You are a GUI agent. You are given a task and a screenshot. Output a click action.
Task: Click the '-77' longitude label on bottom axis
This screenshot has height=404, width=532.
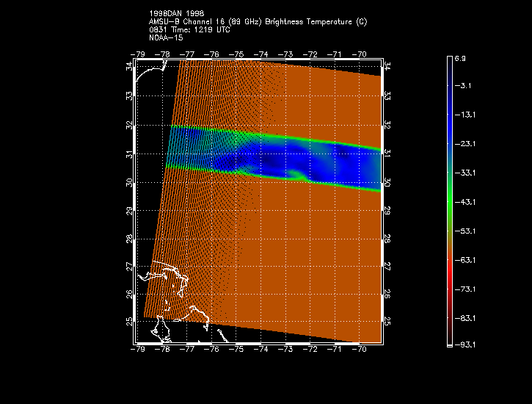click(187, 350)
